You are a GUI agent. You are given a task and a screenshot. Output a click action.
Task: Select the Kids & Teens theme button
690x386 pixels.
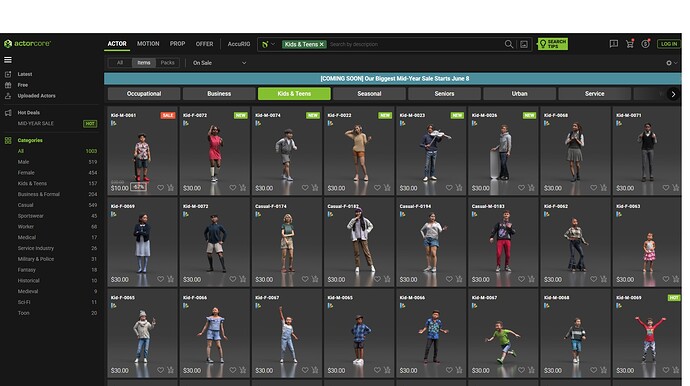coord(294,94)
